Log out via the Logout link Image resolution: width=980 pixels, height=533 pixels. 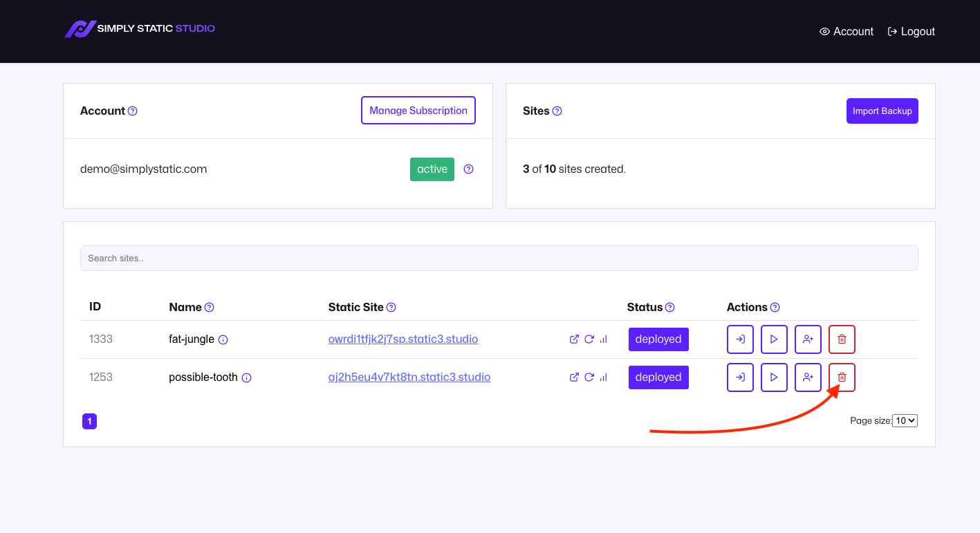912,32
